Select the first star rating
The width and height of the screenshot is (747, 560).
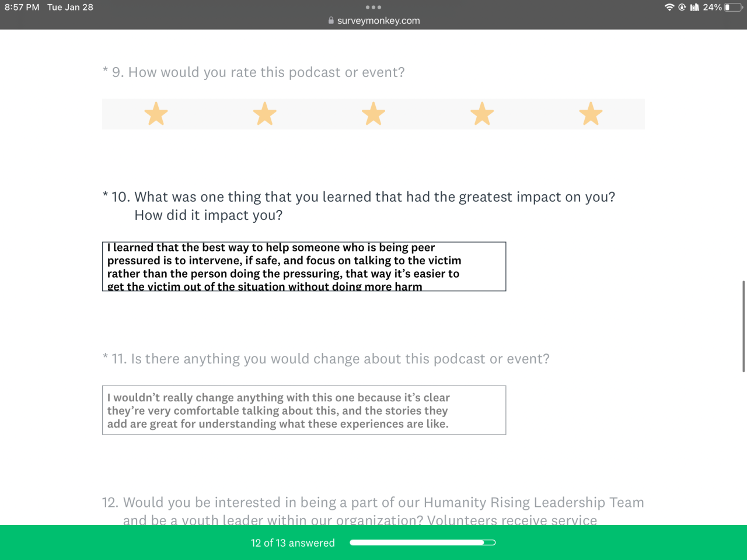pyautogui.click(x=156, y=114)
